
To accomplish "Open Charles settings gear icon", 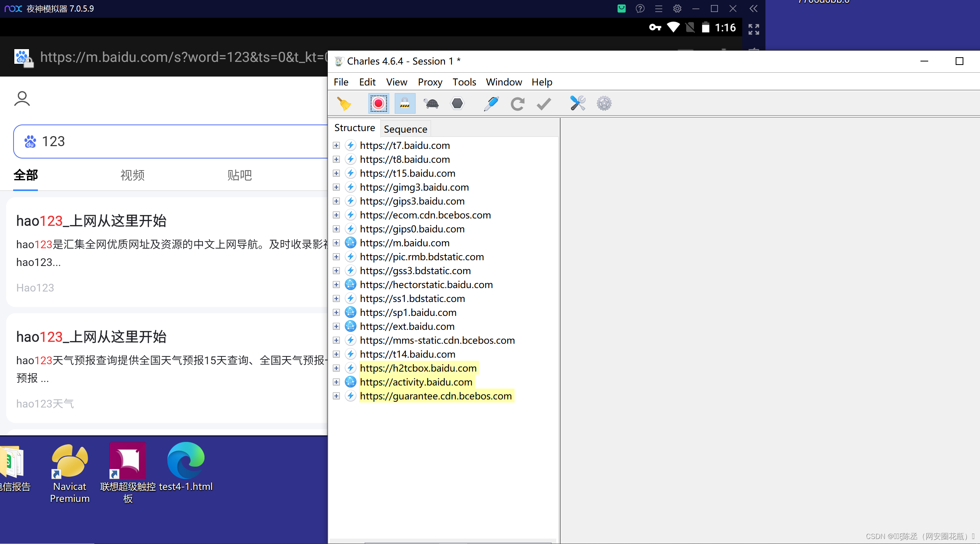I will coord(604,104).
